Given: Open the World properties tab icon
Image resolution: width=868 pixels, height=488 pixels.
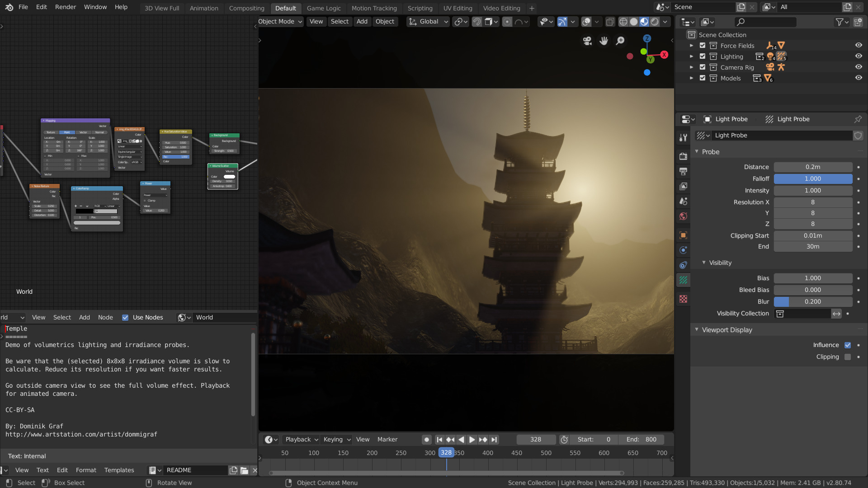Looking at the screenshot, I should pyautogui.click(x=683, y=216).
